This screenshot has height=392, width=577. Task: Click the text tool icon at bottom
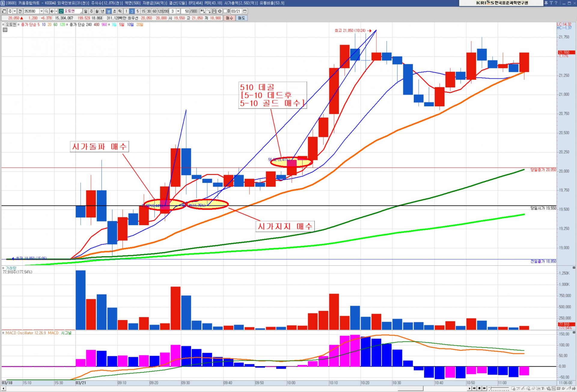(543, 388)
